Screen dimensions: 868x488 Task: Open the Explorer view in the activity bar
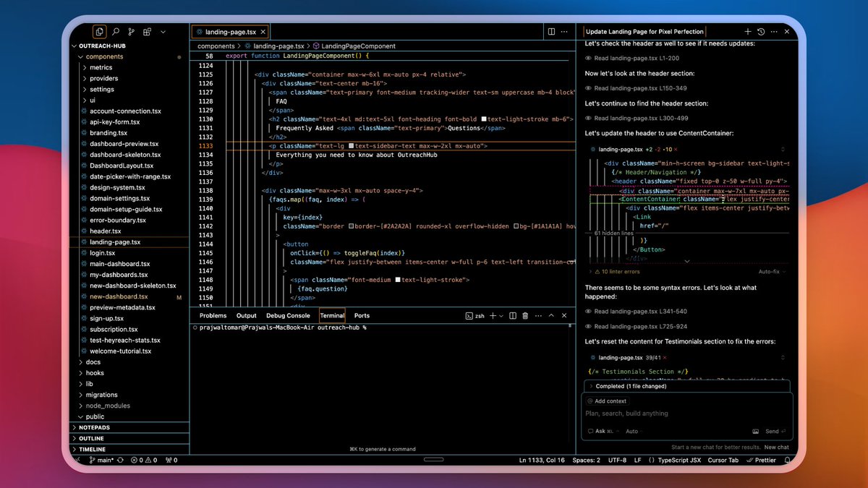pyautogui.click(x=100, y=32)
